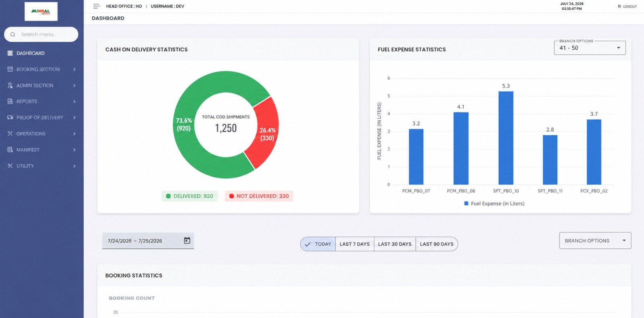Click the Search menu input field

tap(41, 34)
